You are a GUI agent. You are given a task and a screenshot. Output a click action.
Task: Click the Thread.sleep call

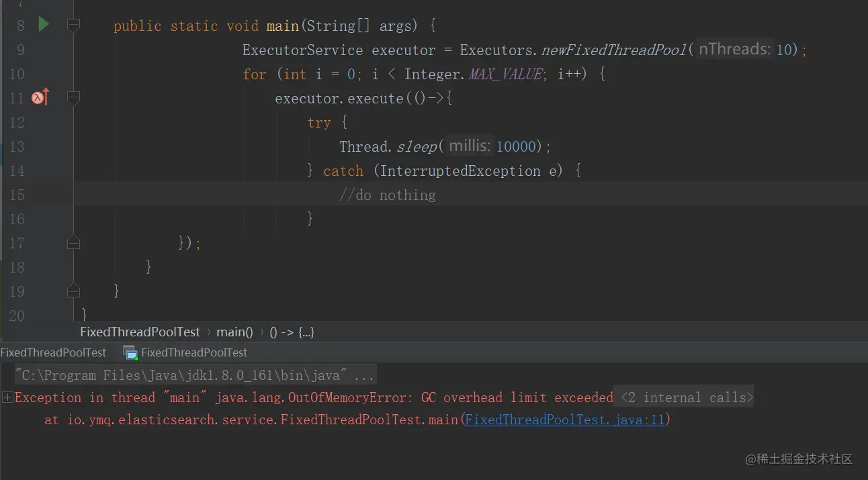pyautogui.click(x=388, y=146)
